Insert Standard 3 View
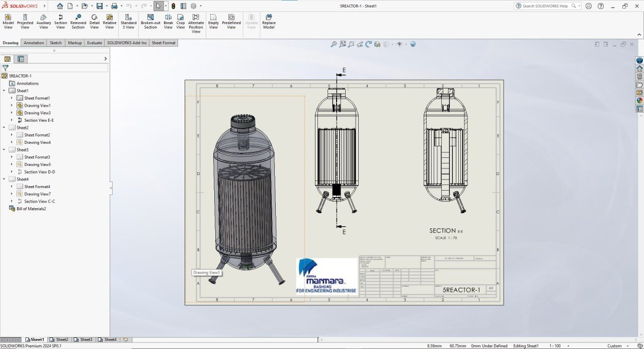 [128, 22]
